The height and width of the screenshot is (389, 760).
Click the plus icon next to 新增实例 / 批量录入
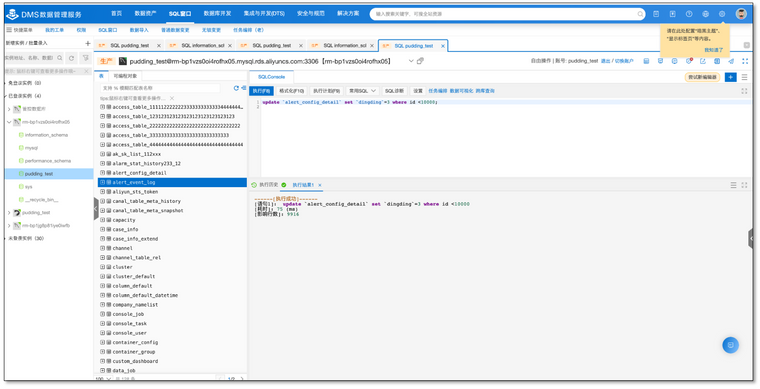(88, 43)
